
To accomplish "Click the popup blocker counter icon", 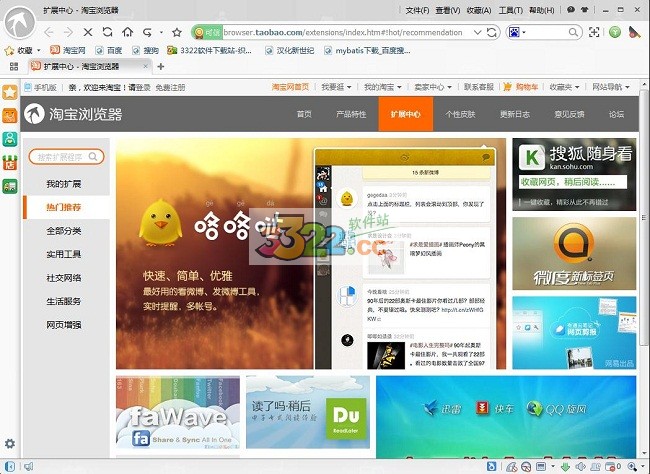I will click(x=612, y=467).
